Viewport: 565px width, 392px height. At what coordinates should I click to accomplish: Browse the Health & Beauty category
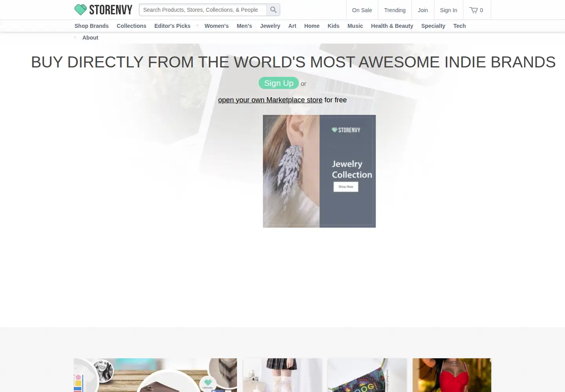click(x=392, y=26)
